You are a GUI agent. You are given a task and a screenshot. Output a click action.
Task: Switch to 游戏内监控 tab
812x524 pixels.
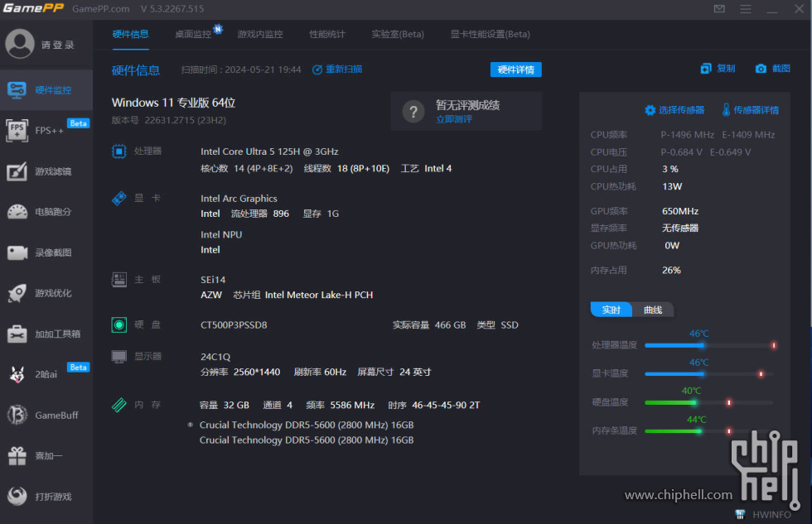(260, 34)
